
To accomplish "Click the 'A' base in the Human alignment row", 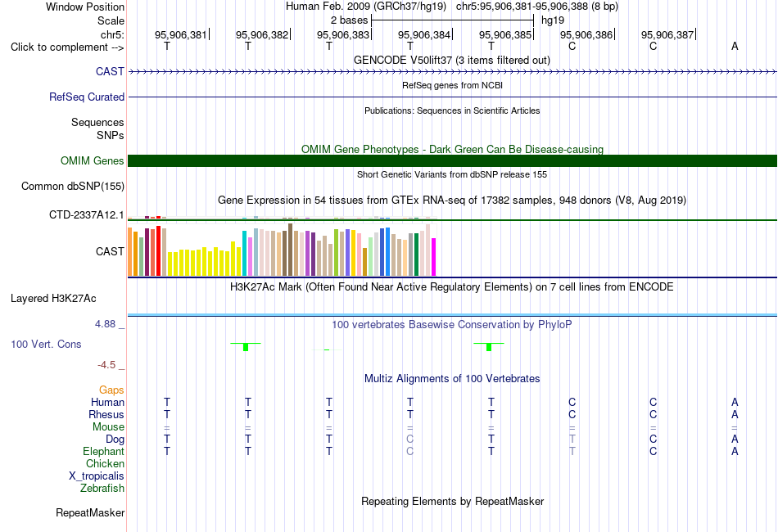I will 735,402.
